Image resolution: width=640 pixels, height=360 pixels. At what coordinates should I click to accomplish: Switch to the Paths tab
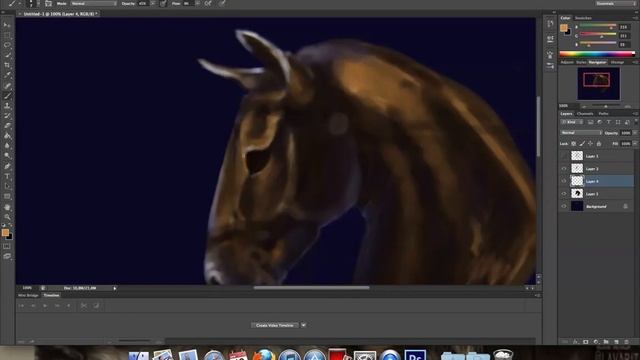point(603,113)
